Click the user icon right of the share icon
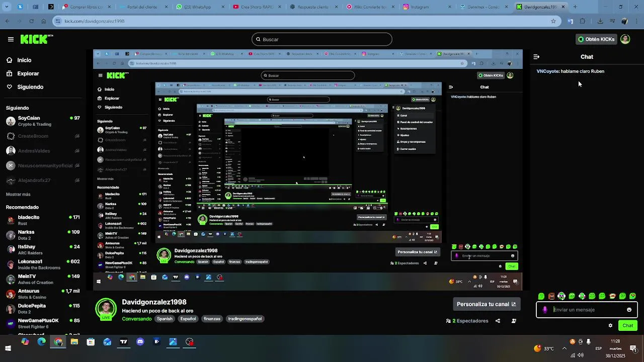 (x=514, y=321)
